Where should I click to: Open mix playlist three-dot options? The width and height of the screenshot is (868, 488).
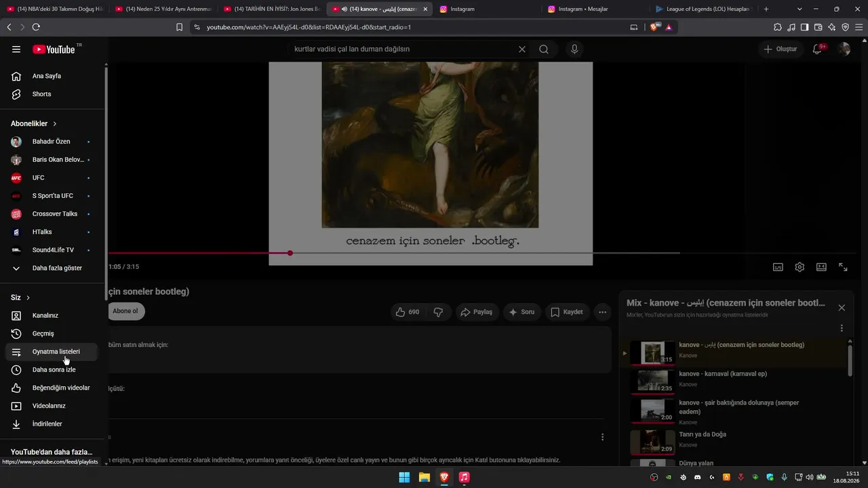tap(842, 328)
